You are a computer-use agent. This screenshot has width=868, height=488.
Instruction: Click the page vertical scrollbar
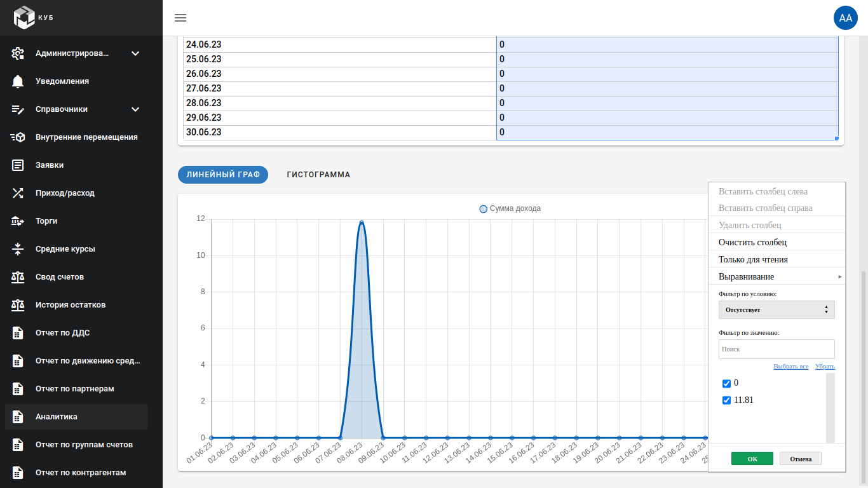click(x=863, y=375)
